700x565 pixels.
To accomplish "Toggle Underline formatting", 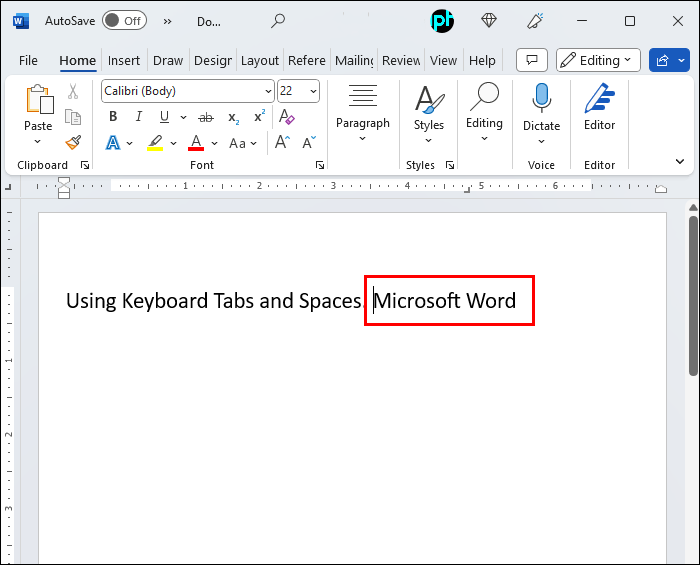I will point(164,117).
